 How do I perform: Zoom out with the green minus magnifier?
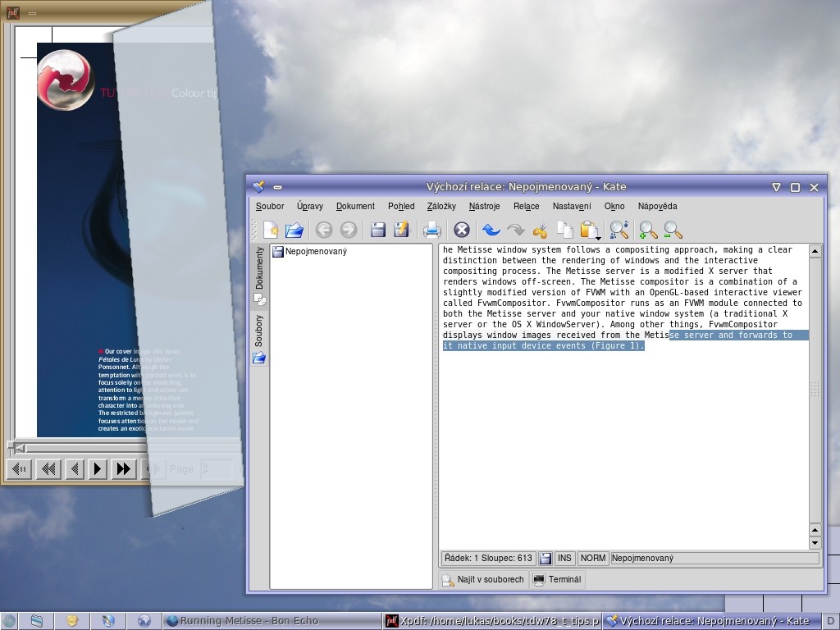click(673, 230)
